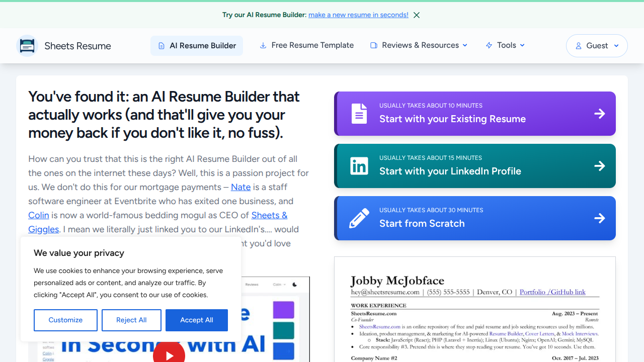The width and height of the screenshot is (644, 362).
Task: Click the download icon beside Free Resume Template
Action: [x=263, y=45]
